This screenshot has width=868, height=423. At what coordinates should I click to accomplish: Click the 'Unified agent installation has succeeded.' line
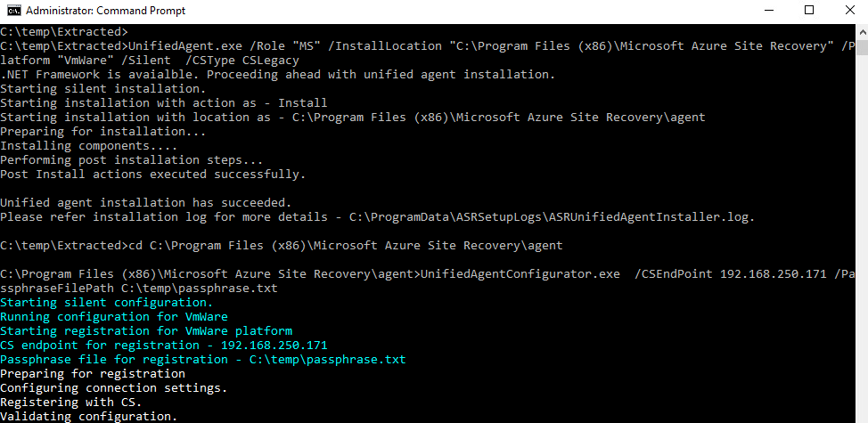[x=145, y=202]
